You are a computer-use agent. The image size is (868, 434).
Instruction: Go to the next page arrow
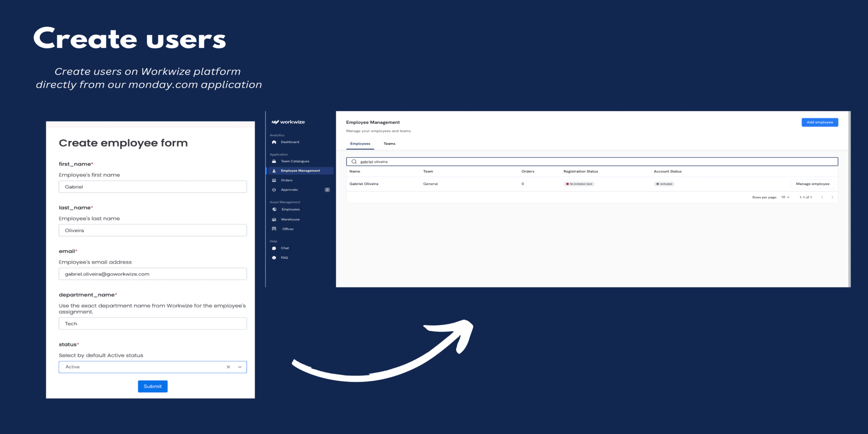[x=832, y=197]
